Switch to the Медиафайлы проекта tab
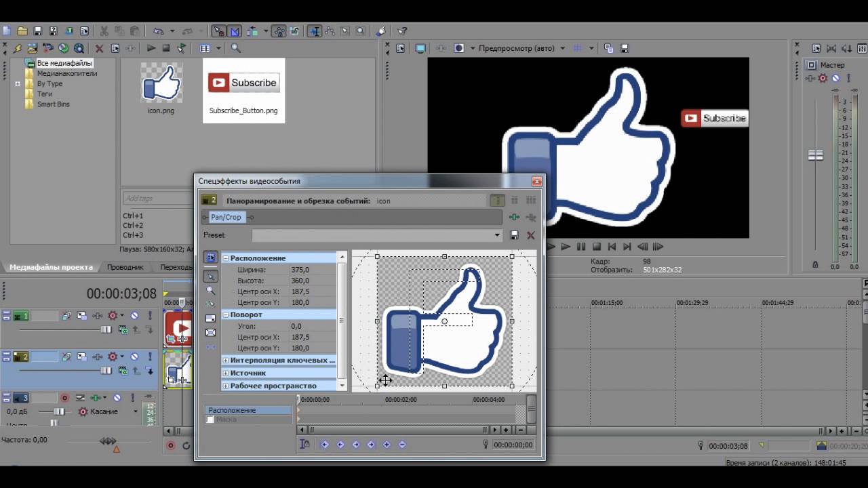Screen dimensions: 868x488 pos(51,267)
